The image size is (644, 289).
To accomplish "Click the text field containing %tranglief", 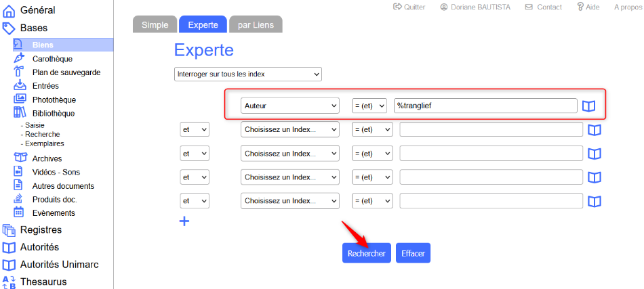I will [x=485, y=106].
